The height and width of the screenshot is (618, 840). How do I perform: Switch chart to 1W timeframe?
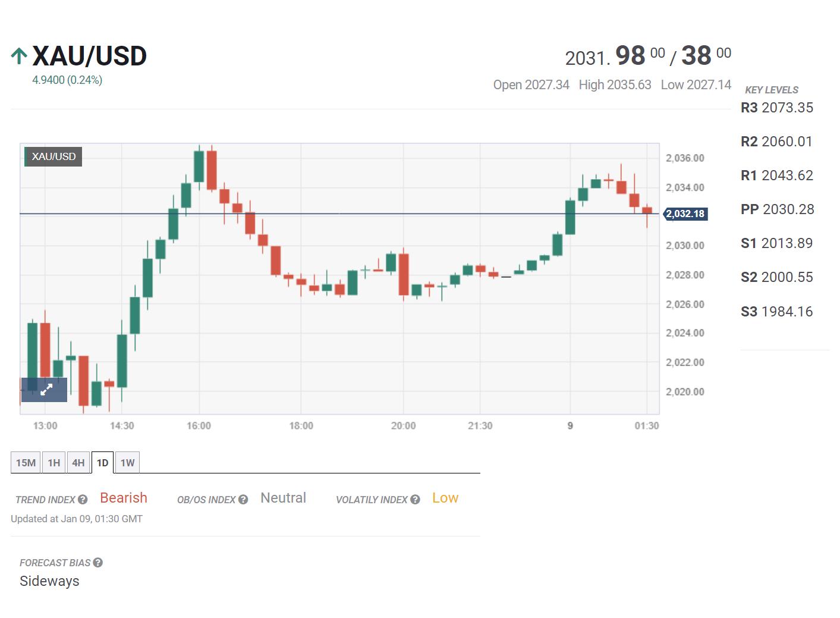pos(127,463)
